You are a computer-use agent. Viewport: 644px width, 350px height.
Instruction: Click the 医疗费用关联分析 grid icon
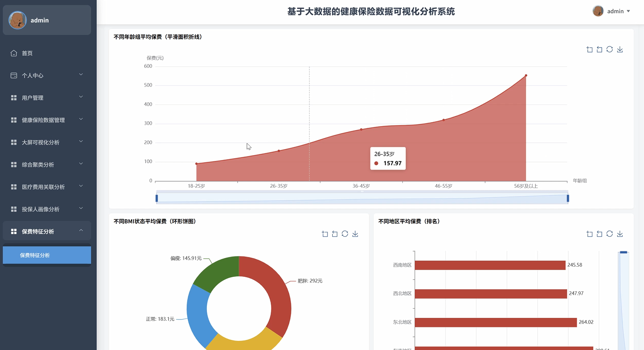coord(14,187)
